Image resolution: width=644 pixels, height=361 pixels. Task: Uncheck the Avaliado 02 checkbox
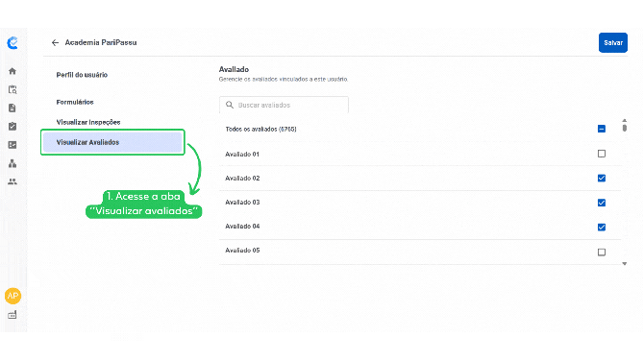(602, 178)
